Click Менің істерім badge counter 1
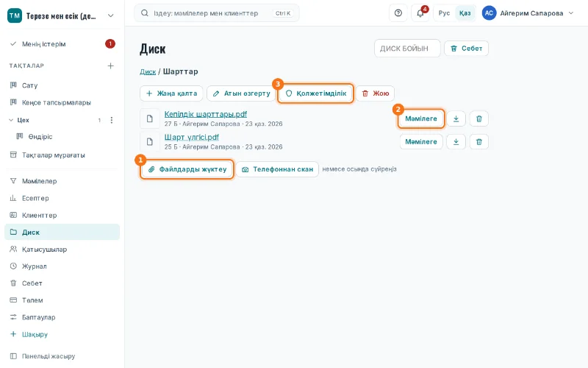Screen dimensions: 588x368 tap(110, 44)
